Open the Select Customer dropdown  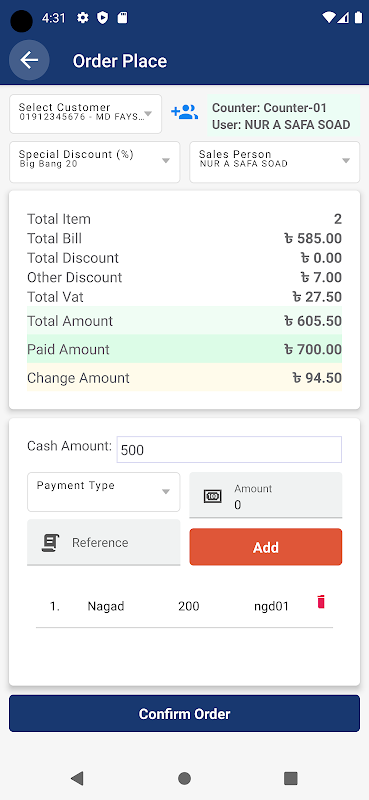[x=85, y=114]
